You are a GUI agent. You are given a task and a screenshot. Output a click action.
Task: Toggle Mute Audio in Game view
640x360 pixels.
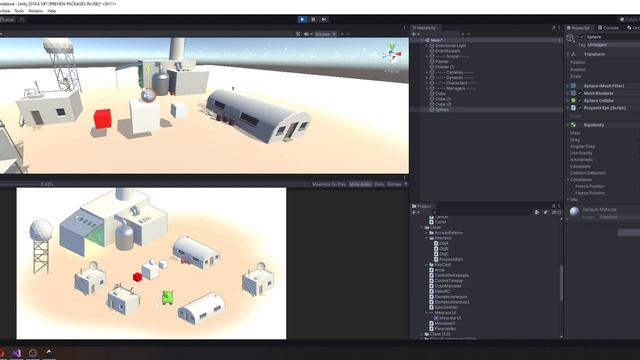360,184
